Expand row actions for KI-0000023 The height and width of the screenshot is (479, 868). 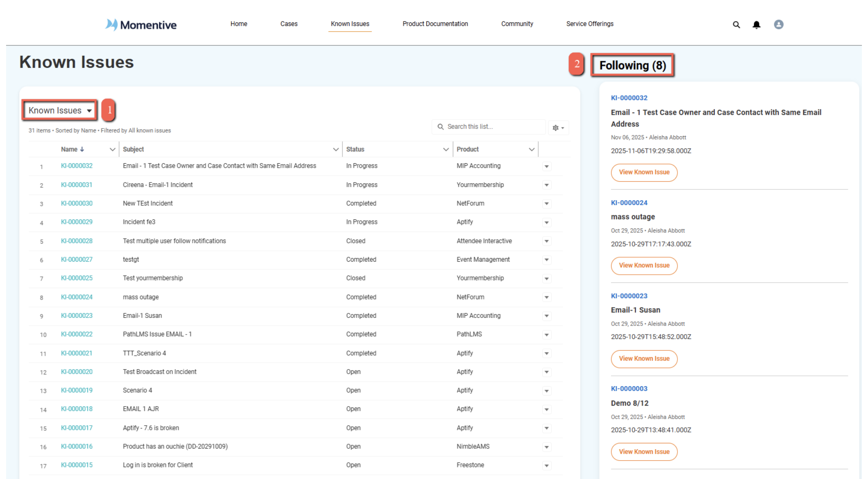(546, 316)
